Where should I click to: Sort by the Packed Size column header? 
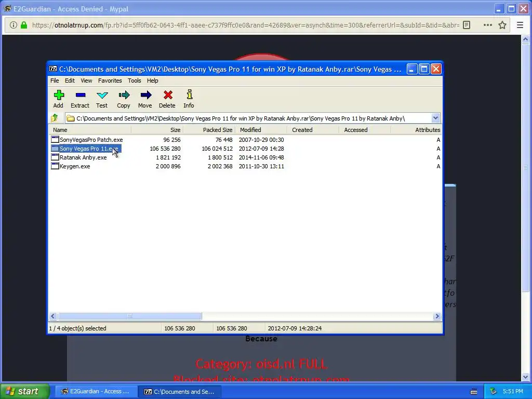point(209,130)
